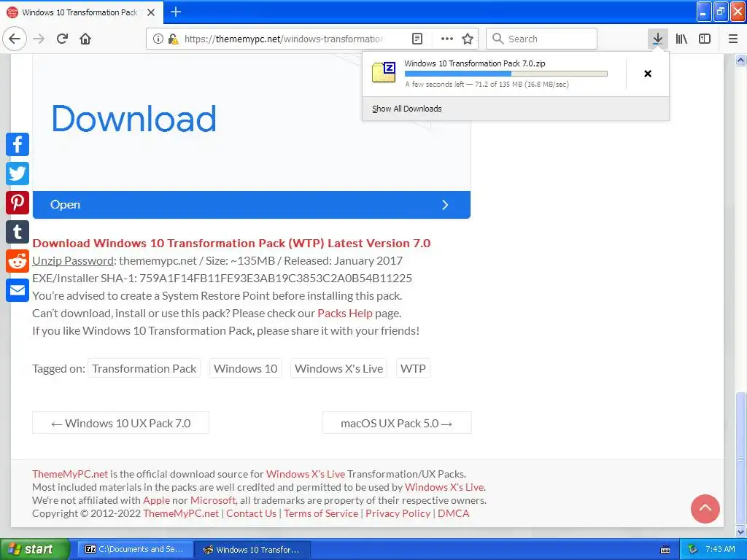Click the system tray icon beside the clock

[x=692, y=550]
